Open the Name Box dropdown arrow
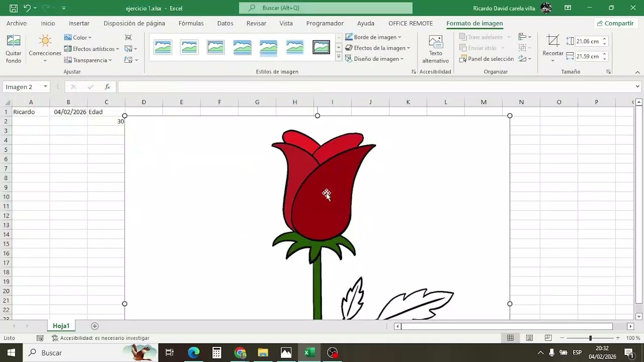The width and height of the screenshot is (644, 362). (x=45, y=87)
